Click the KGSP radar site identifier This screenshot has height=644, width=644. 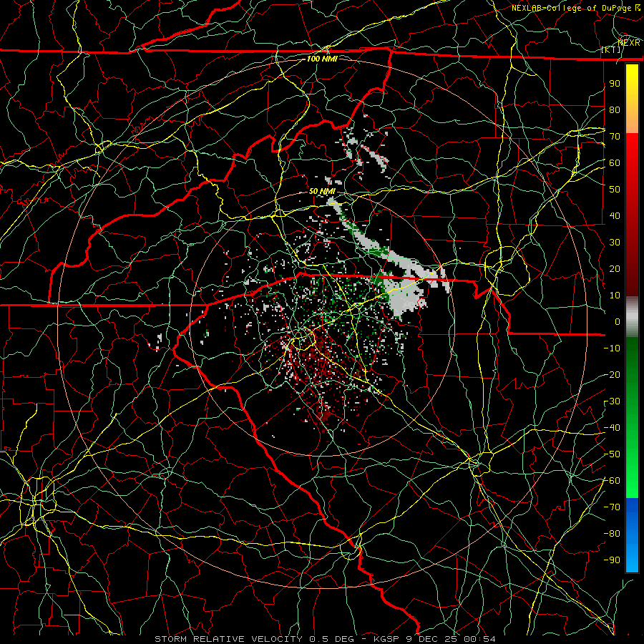coord(387,639)
